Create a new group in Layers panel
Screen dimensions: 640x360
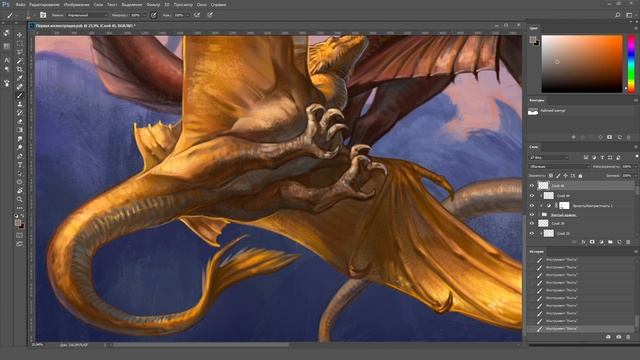tap(610, 242)
